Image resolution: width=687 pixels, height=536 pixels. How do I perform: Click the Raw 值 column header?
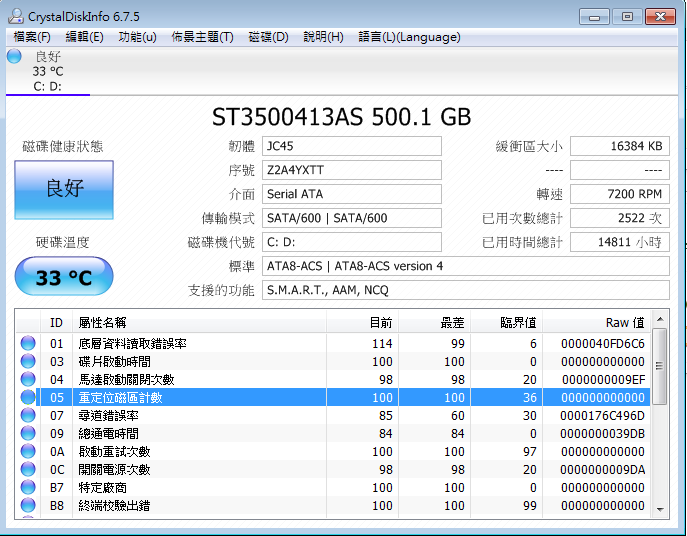coord(596,323)
